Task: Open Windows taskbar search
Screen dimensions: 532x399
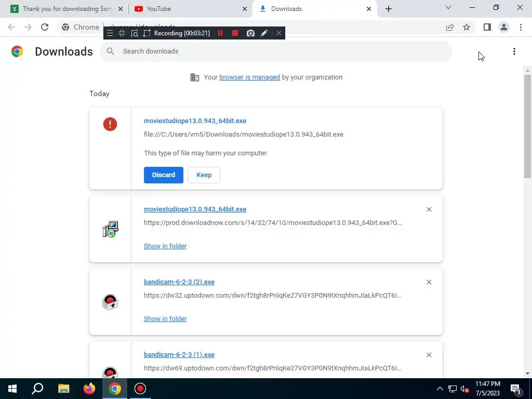Action: click(37, 389)
